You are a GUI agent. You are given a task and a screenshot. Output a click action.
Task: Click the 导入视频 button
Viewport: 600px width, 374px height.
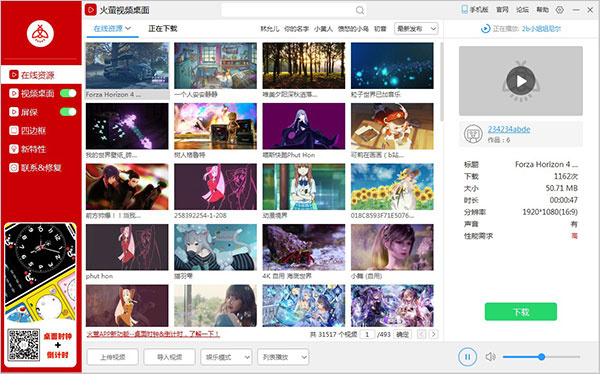[170, 357]
